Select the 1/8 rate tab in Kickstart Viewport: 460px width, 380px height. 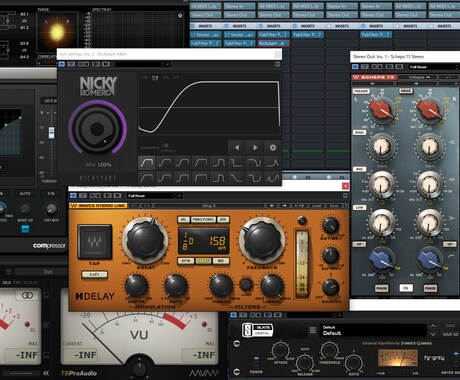145,77
